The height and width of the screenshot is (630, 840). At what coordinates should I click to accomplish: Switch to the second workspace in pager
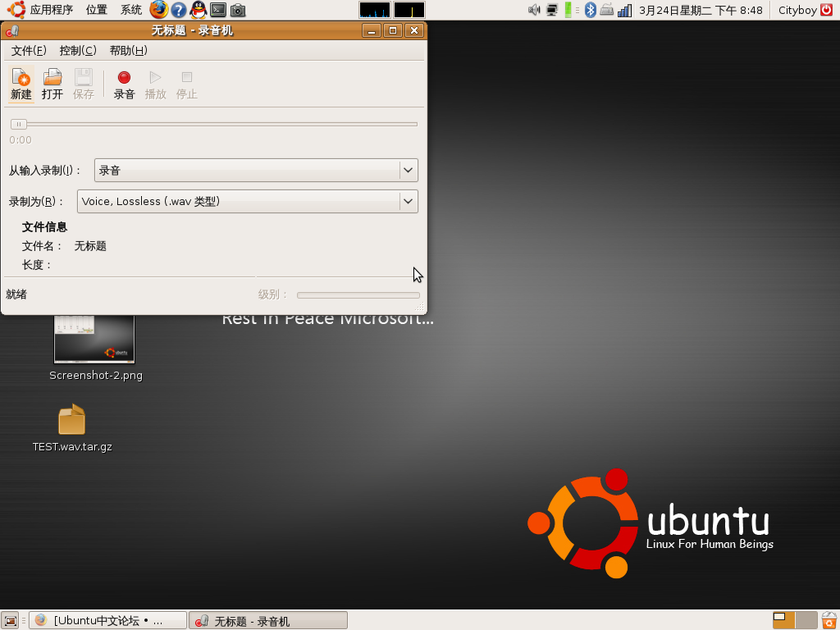pyautogui.click(x=807, y=620)
